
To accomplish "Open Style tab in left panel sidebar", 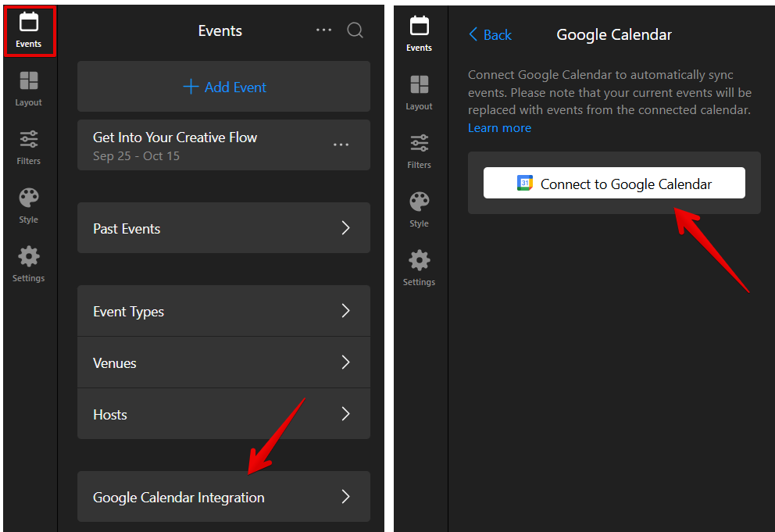I will click(x=29, y=205).
